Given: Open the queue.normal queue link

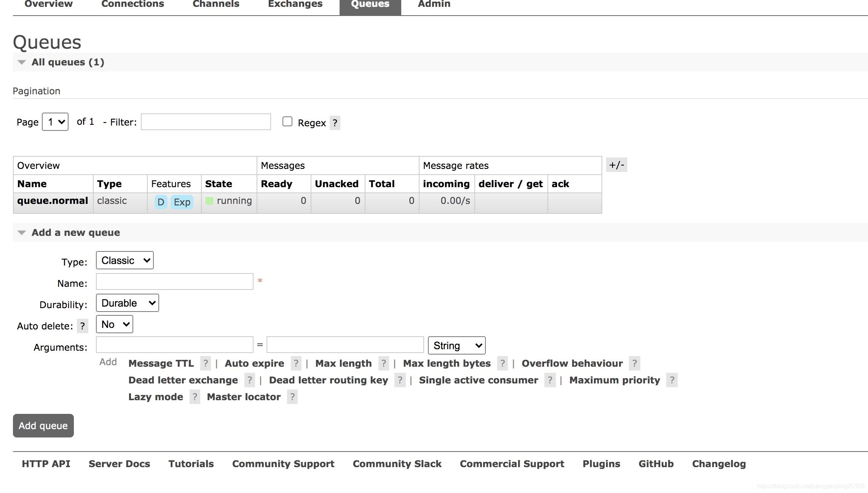Looking at the screenshot, I should pos(53,200).
